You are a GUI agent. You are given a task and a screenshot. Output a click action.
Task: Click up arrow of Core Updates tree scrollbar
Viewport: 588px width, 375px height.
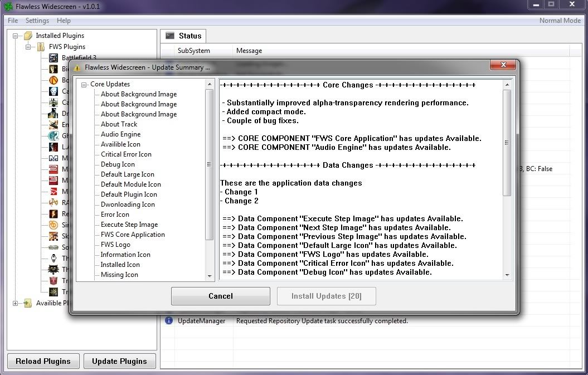pos(209,84)
